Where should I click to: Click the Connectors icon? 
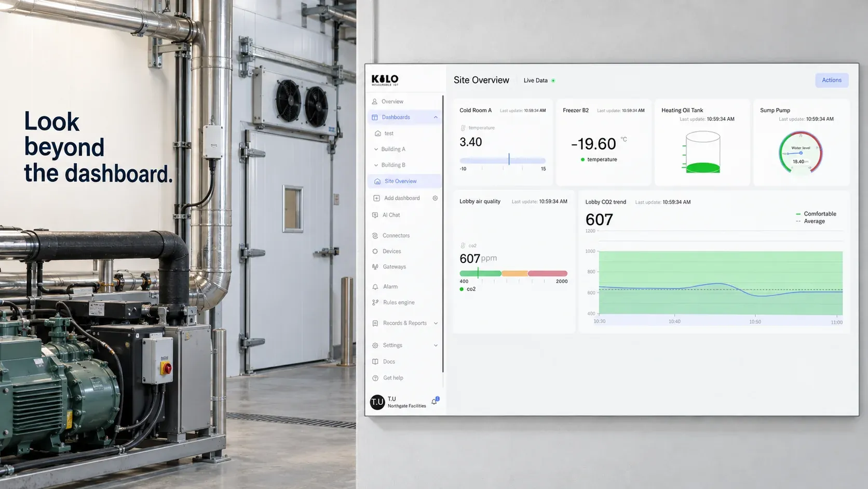point(375,236)
